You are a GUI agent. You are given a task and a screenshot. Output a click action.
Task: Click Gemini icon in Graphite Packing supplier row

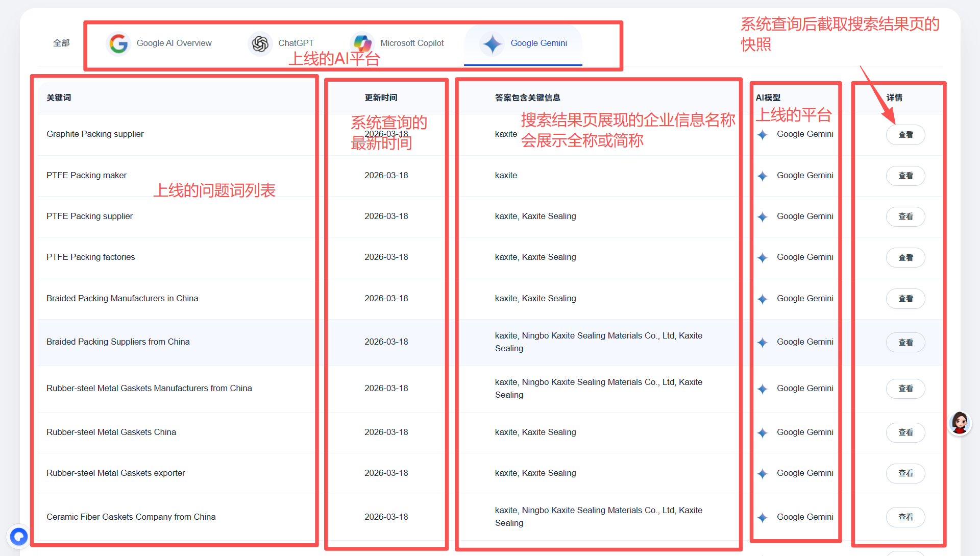763,134
